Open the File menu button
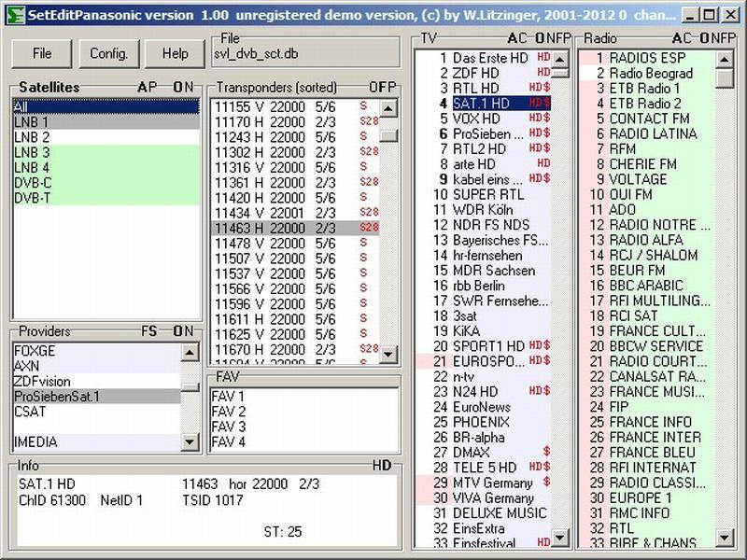The width and height of the screenshot is (747, 560). [x=42, y=54]
